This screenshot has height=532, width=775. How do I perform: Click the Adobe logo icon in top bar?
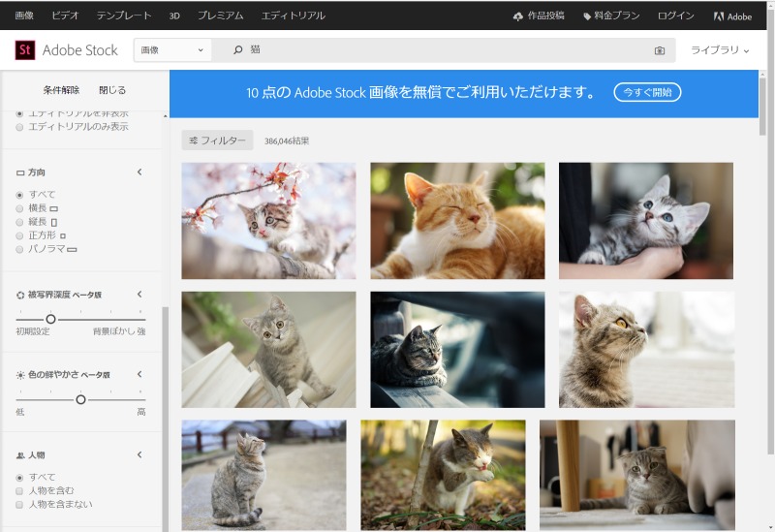point(718,16)
